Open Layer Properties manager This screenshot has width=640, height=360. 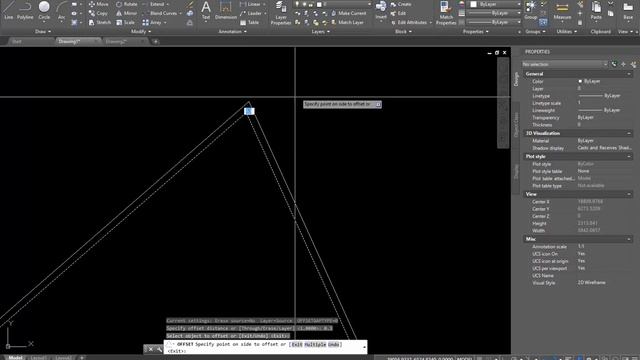(281, 12)
